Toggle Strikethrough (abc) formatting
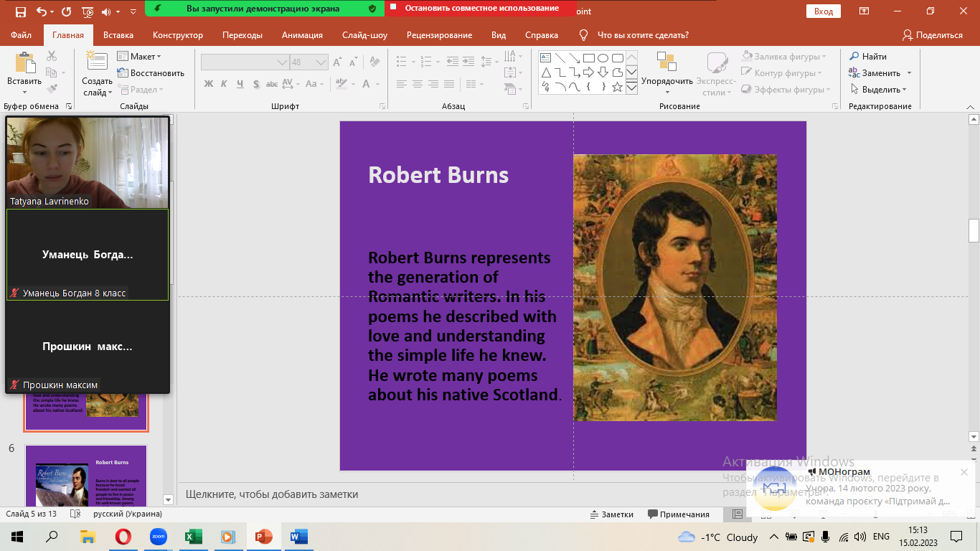 tap(273, 84)
